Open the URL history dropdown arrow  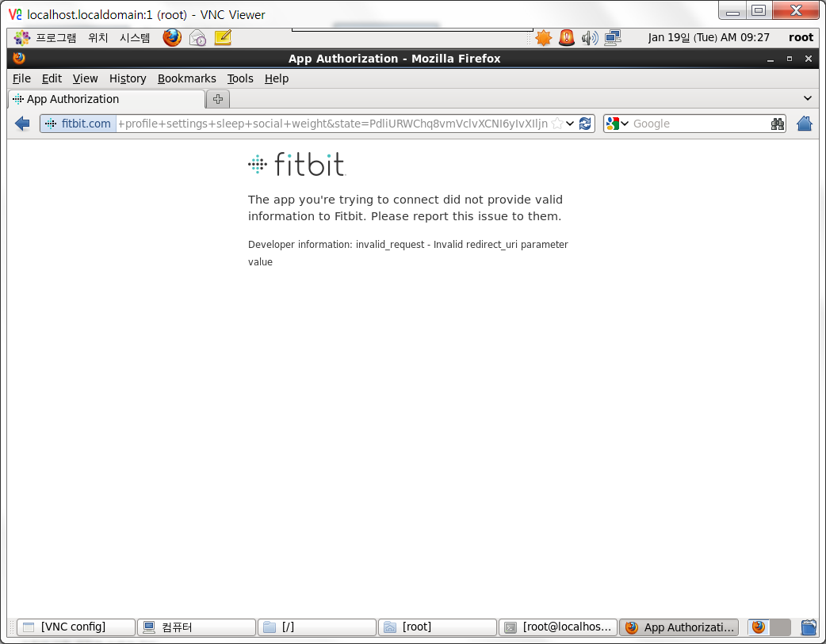coord(570,124)
